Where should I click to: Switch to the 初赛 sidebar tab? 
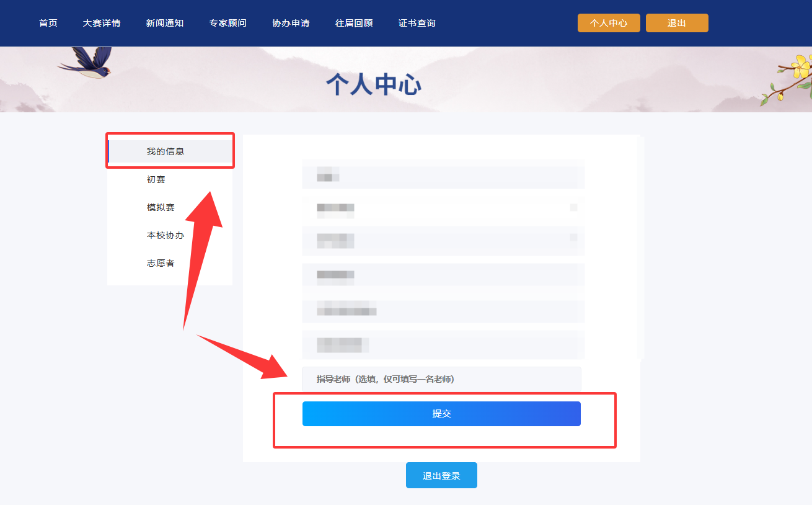coord(156,179)
